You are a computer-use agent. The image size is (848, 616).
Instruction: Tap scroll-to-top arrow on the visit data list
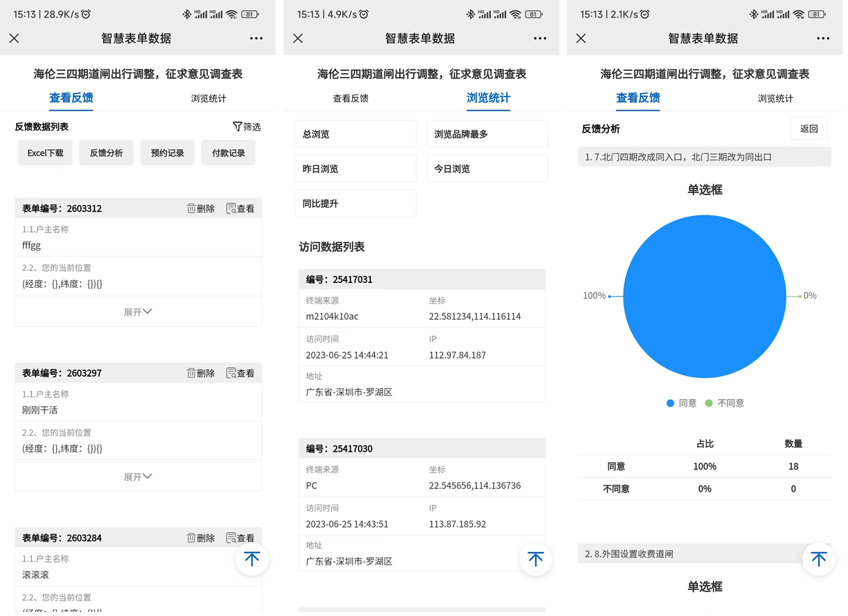pyautogui.click(x=535, y=559)
